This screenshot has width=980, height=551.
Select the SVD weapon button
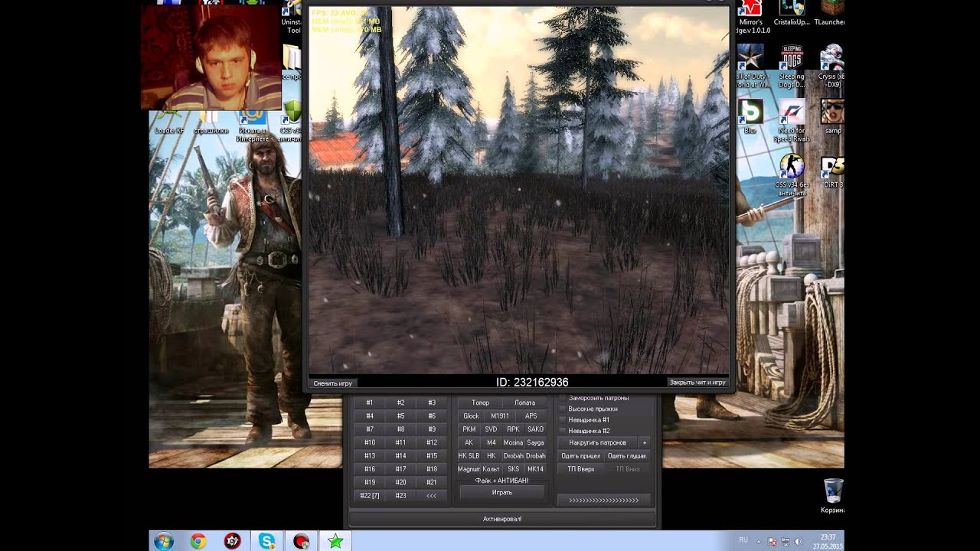[x=492, y=429]
